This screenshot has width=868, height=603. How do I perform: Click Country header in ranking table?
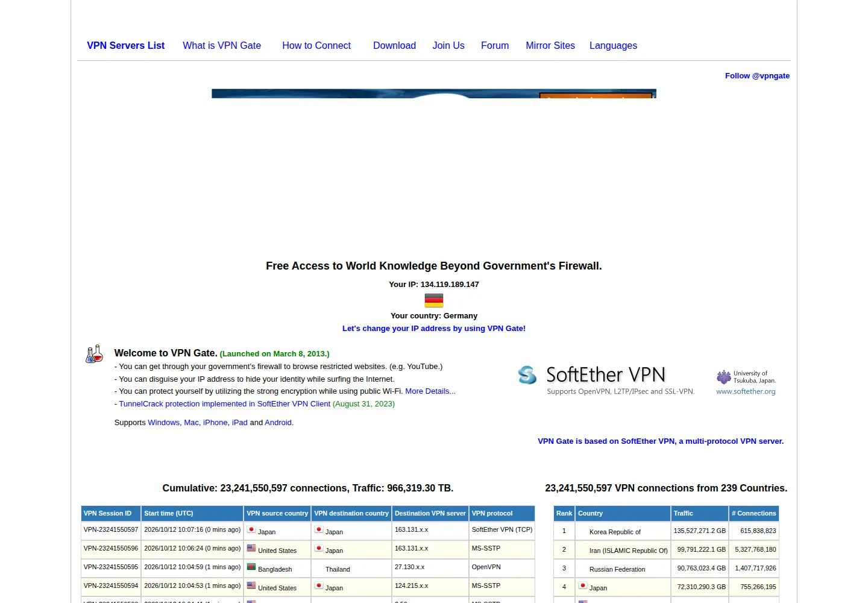coord(623,513)
